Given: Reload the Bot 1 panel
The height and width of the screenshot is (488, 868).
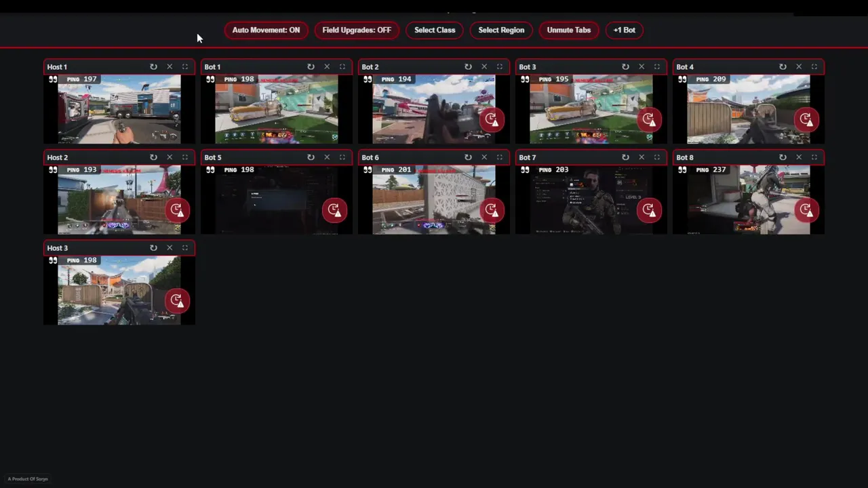Looking at the screenshot, I should 311,67.
